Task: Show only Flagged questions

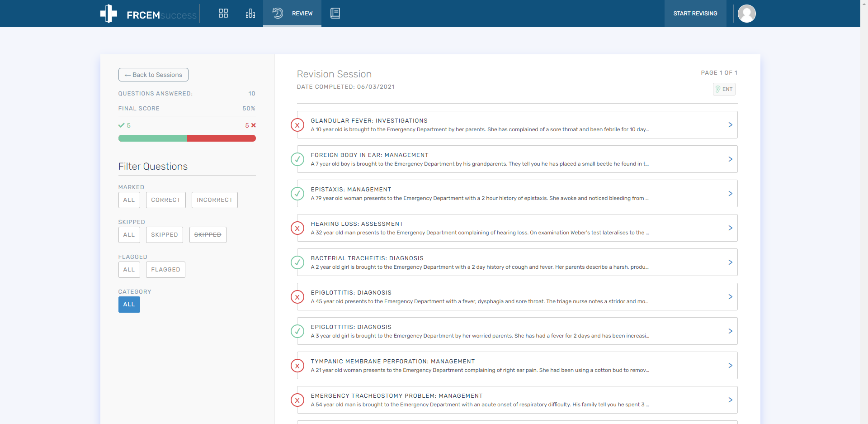Action: pyautogui.click(x=165, y=270)
